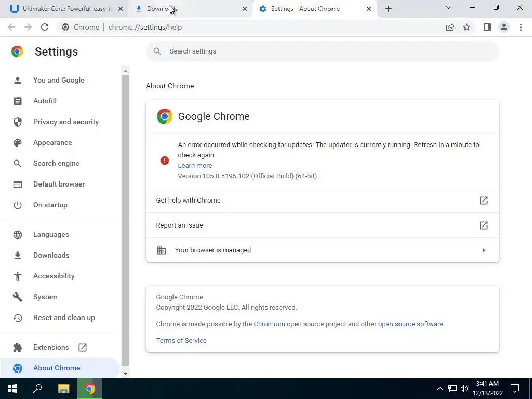Open the Terms of Service link

pos(181,341)
